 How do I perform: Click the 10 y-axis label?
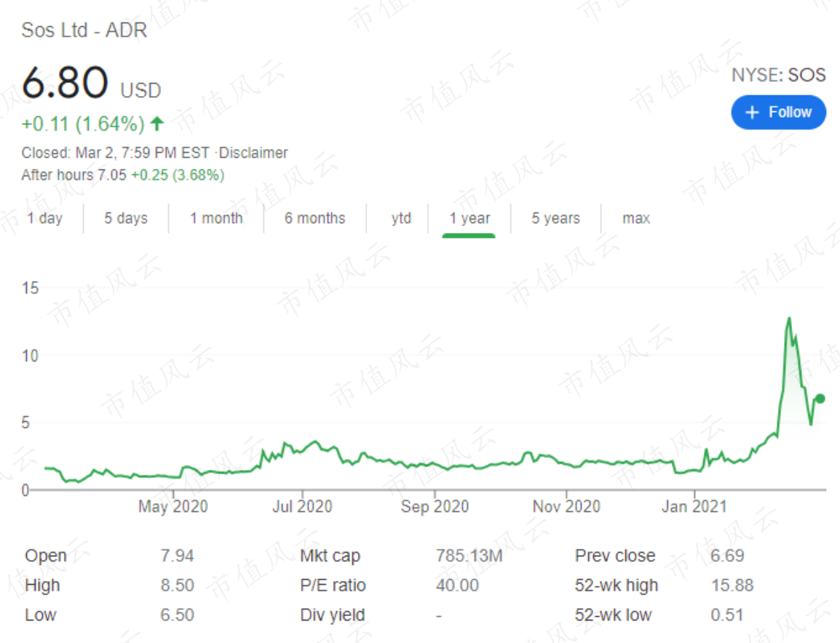30,356
